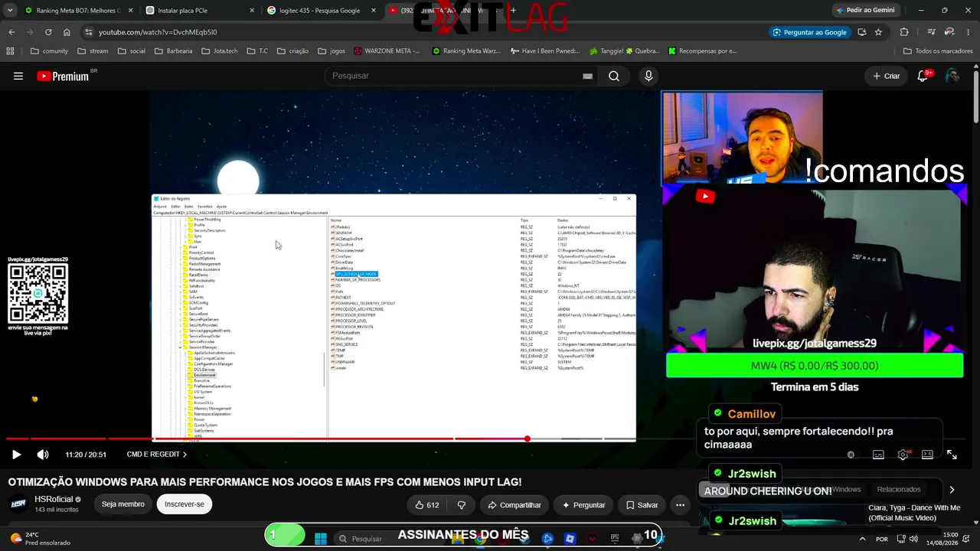Viewport: 980px width, 551px height.
Task: Open the YouTube guide hamburger menu
Action: (x=18, y=76)
